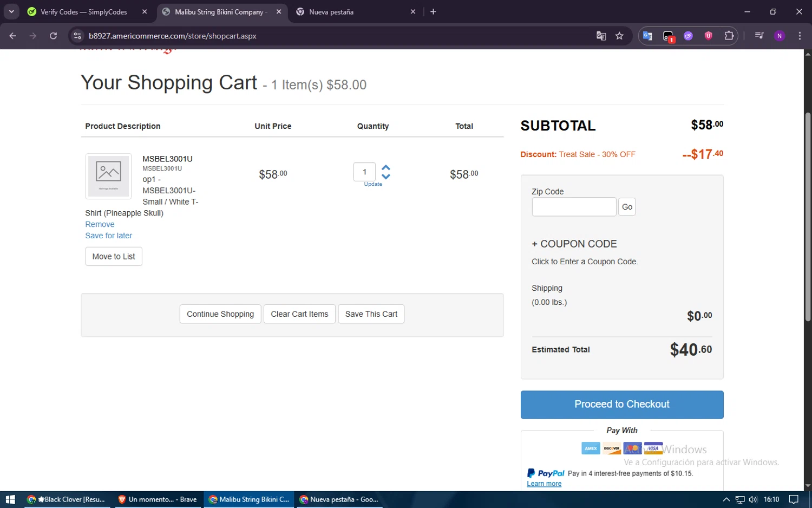The height and width of the screenshot is (508, 812).
Task: Click the product placeholder thumbnail
Action: pyautogui.click(x=108, y=176)
